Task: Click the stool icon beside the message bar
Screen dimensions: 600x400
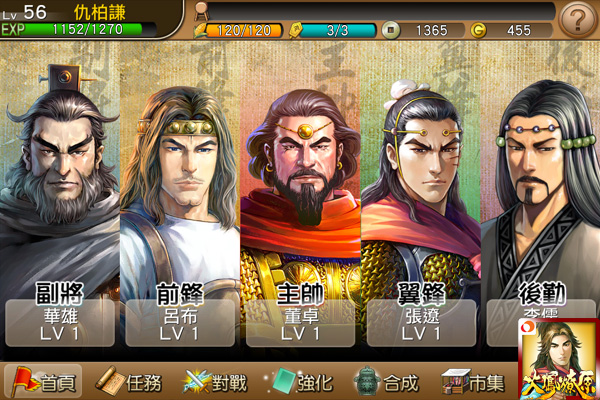Action: point(201,11)
